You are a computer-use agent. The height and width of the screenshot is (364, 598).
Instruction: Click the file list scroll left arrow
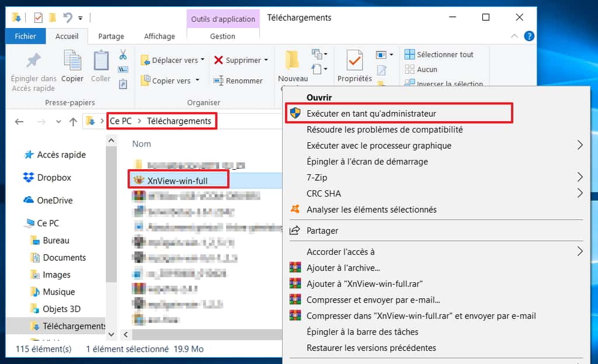pos(126,334)
